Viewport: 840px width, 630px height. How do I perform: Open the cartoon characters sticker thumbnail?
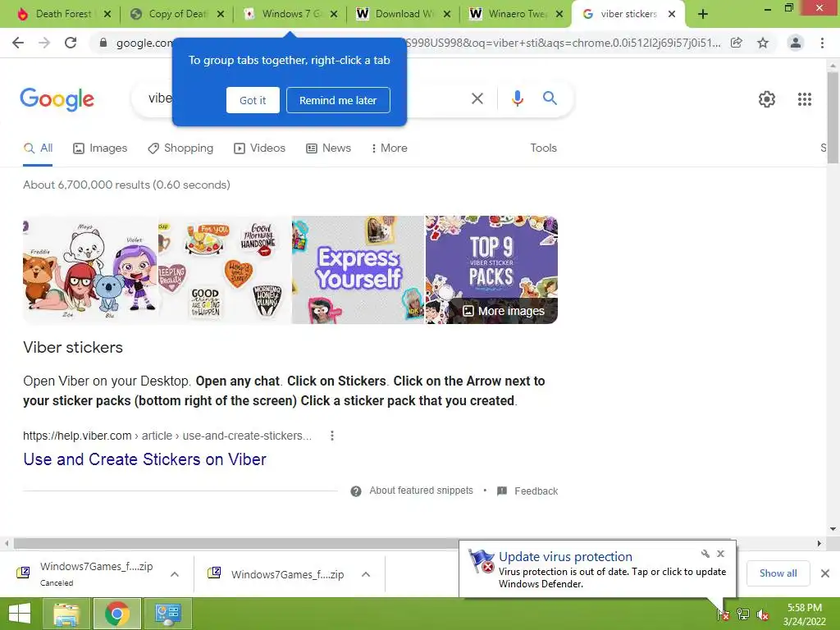[x=90, y=269]
